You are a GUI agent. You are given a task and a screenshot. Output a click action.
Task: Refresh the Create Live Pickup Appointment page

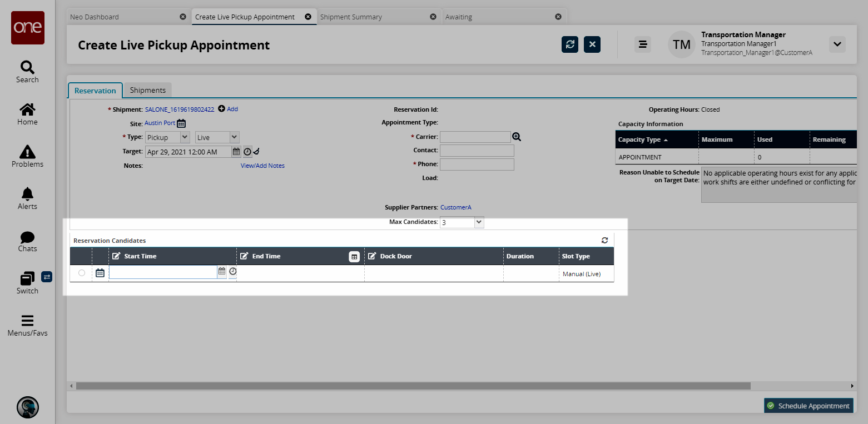570,44
